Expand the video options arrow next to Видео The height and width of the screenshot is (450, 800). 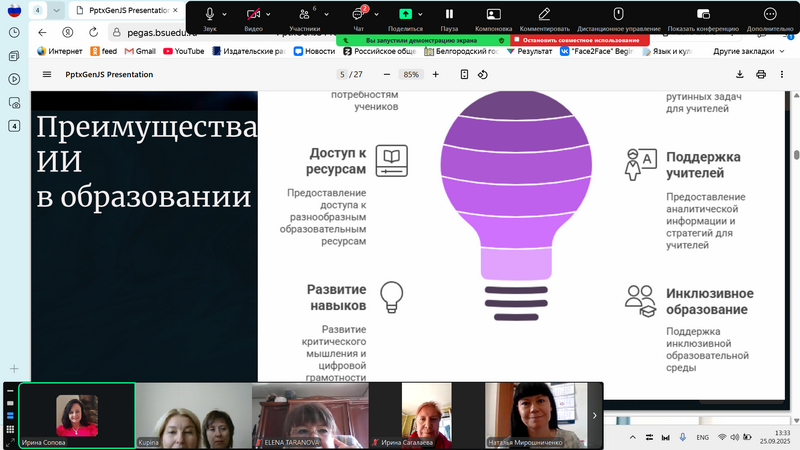coord(270,15)
